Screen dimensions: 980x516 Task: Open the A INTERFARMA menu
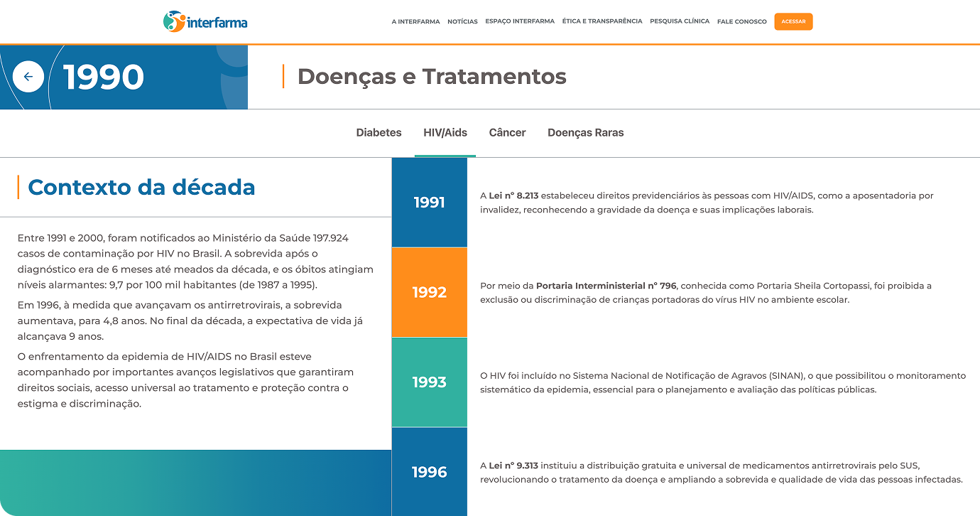(415, 21)
